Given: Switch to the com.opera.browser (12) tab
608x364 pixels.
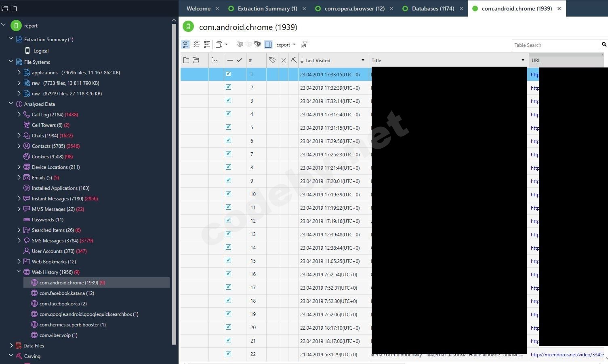Looking at the screenshot, I should click(354, 8).
